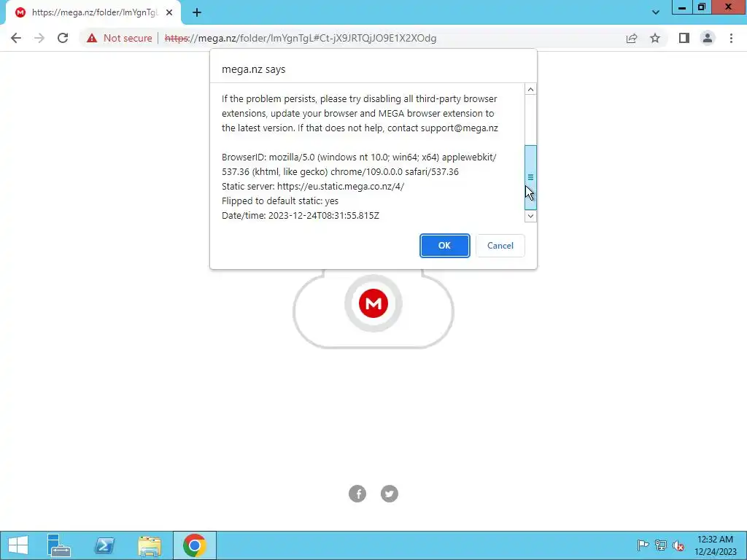This screenshot has width=747, height=560.
Task: Click the Not secure warning indicator
Action: tap(119, 38)
